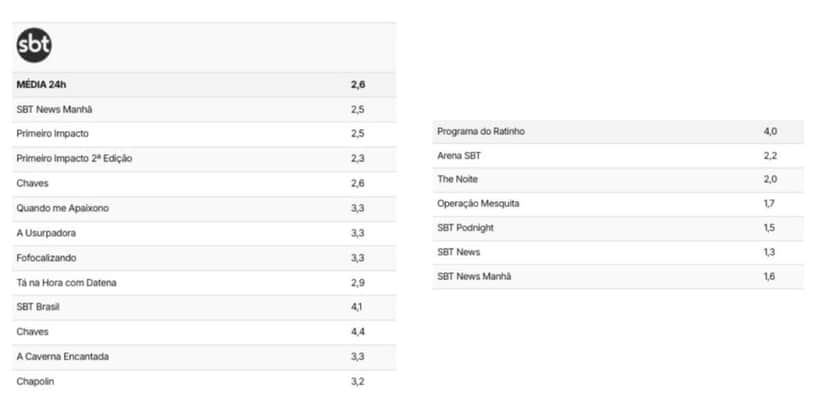Select A Caverna Encantada entry
Screen dimensions: 828x414
point(204,357)
